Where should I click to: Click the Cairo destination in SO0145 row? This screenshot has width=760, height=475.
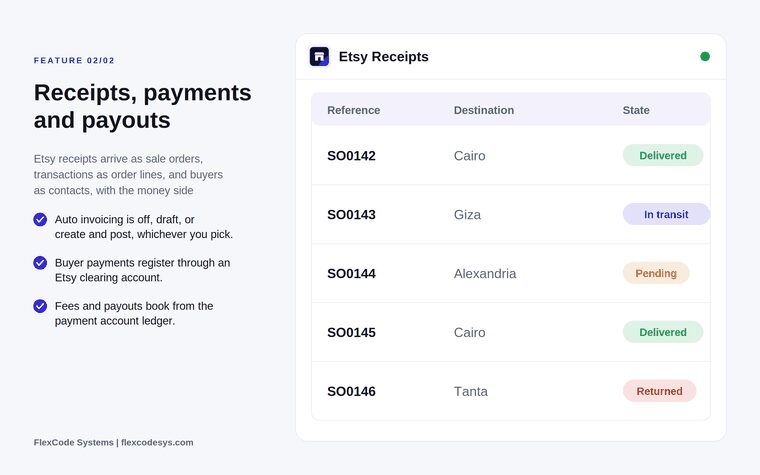(x=469, y=332)
